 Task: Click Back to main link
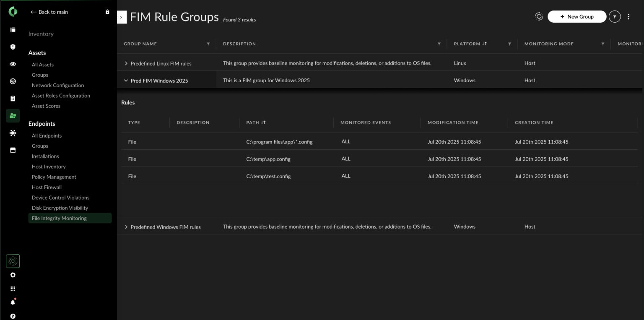pyautogui.click(x=49, y=12)
